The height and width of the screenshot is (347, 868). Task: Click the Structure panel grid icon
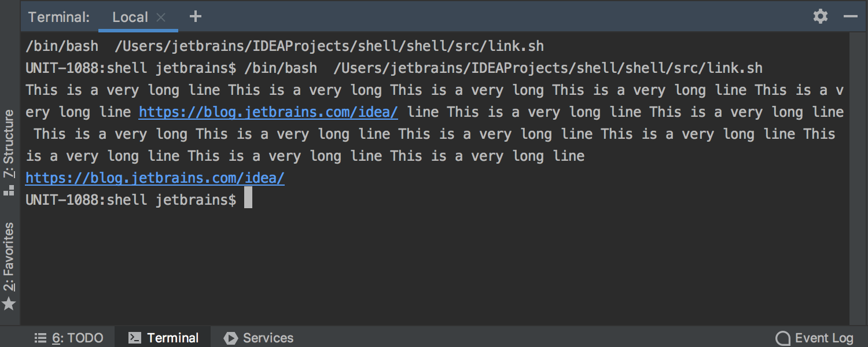9,189
